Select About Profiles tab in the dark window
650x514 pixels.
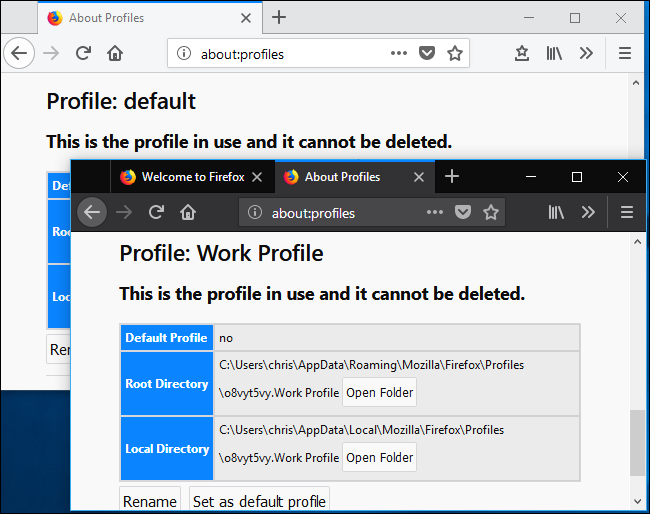[342, 177]
